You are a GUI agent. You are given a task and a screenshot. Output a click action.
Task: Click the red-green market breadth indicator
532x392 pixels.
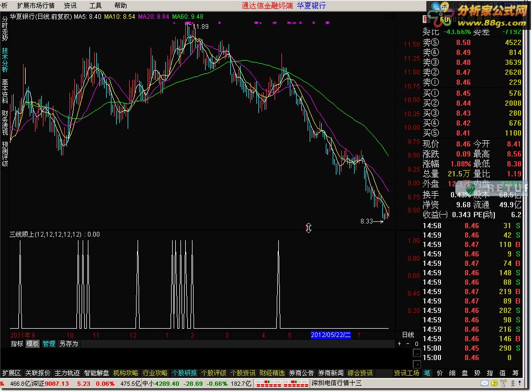point(281,384)
